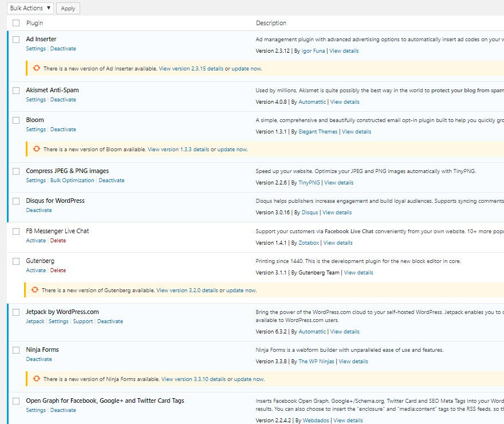504x424 pixels.
Task: Open The WP Ninjas author link
Action: 316,362
